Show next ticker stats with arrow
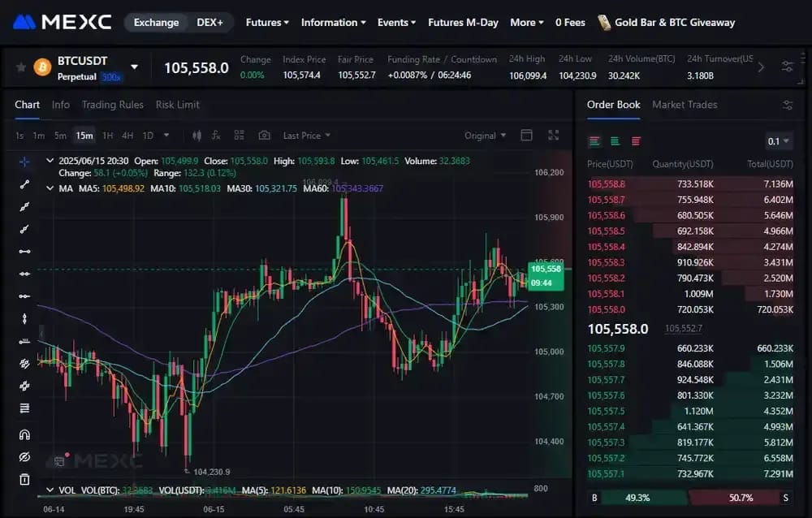This screenshot has height=518, width=812. click(761, 67)
